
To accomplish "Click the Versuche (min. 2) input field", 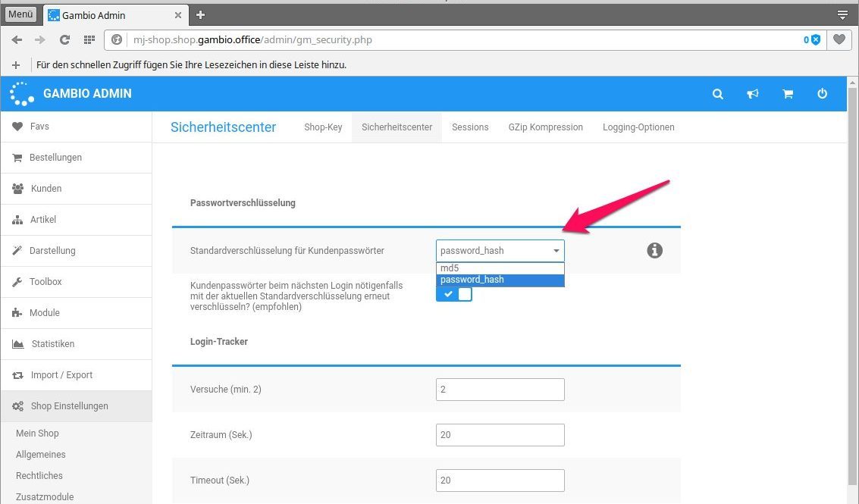I will (x=500, y=390).
